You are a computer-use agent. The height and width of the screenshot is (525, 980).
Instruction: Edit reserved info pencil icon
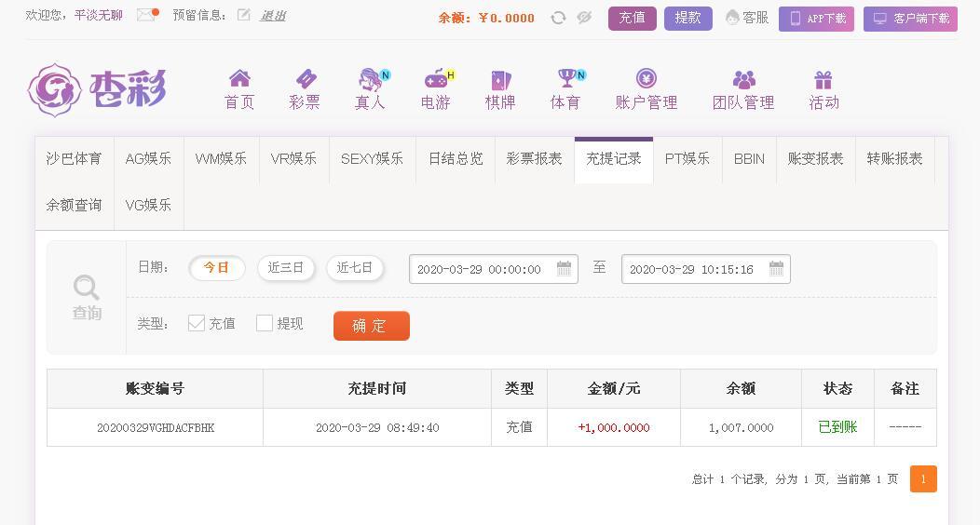click(x=244, y=15)
